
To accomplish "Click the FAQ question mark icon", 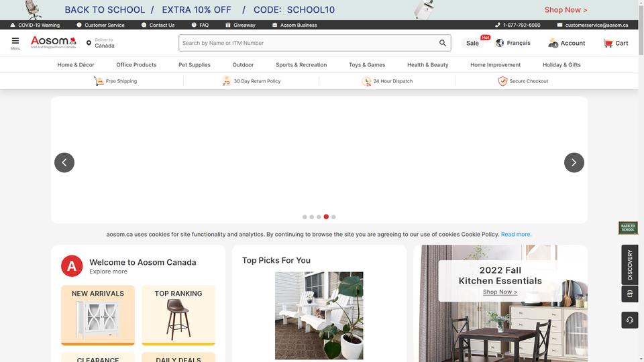I will tap(194, 25).
